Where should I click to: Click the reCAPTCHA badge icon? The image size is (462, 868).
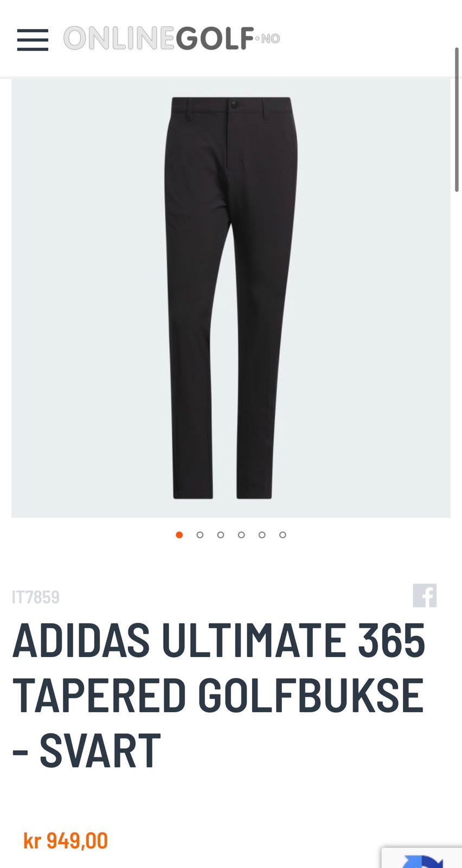[422, 858]
